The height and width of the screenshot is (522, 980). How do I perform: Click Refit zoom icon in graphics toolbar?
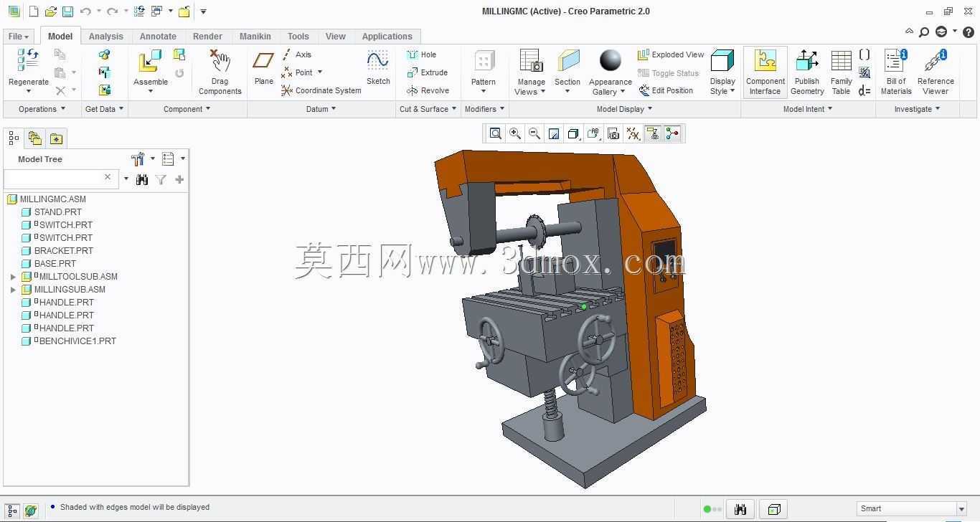[x=495, y=133]
